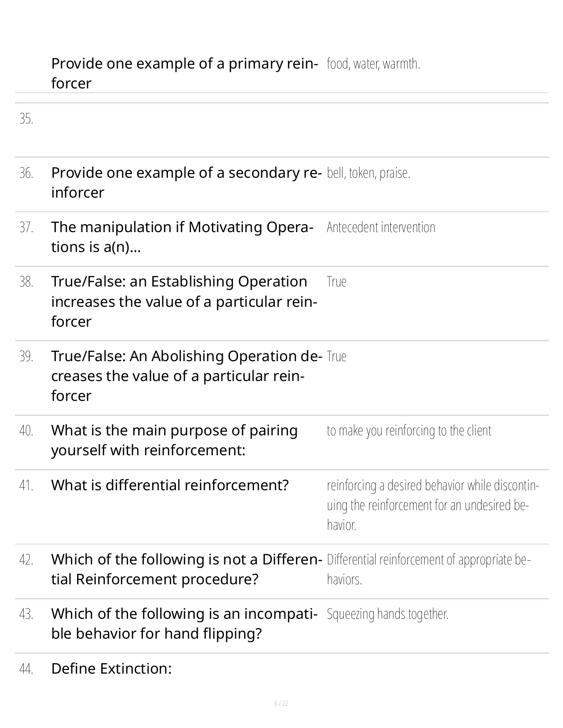Image resolution: width=563 pixels, height=728 pixels.
Task: Click the "Squeezing hands together." answer
Action: tap(387, 614)
